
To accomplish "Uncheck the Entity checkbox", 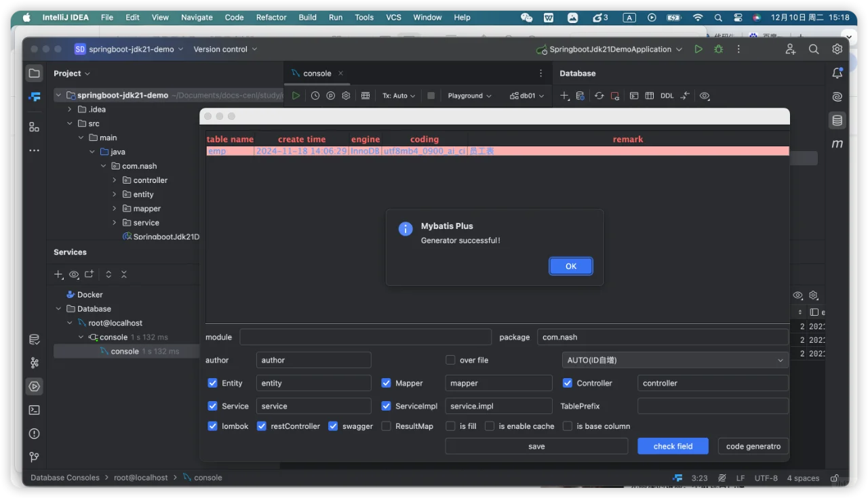I will coord(213,383).
